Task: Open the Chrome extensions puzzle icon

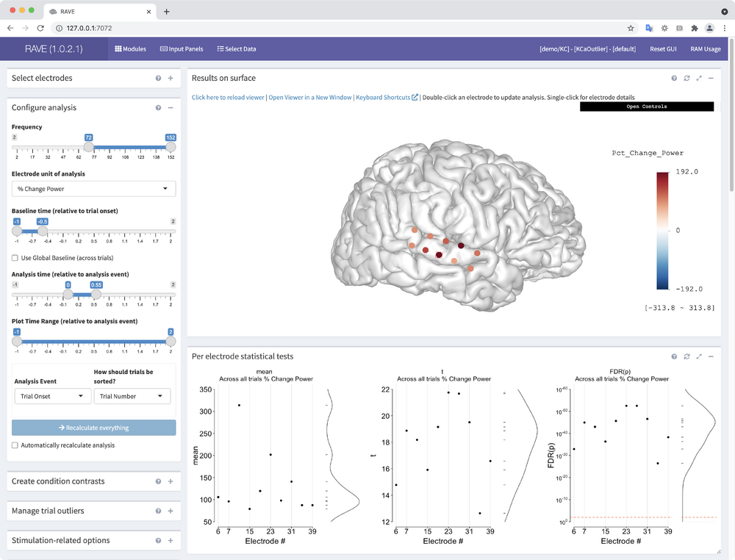Action: pos(695,27)
